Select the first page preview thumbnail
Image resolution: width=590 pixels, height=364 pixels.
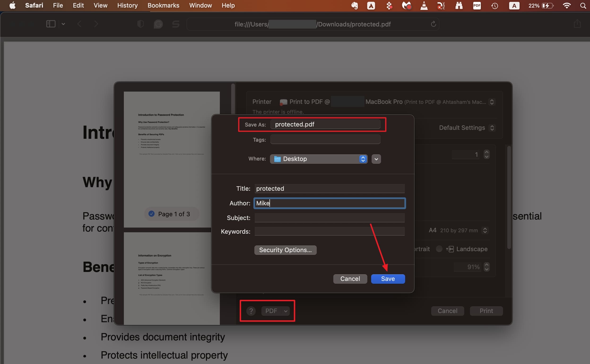pyautogui.click(x=172, y=159)
